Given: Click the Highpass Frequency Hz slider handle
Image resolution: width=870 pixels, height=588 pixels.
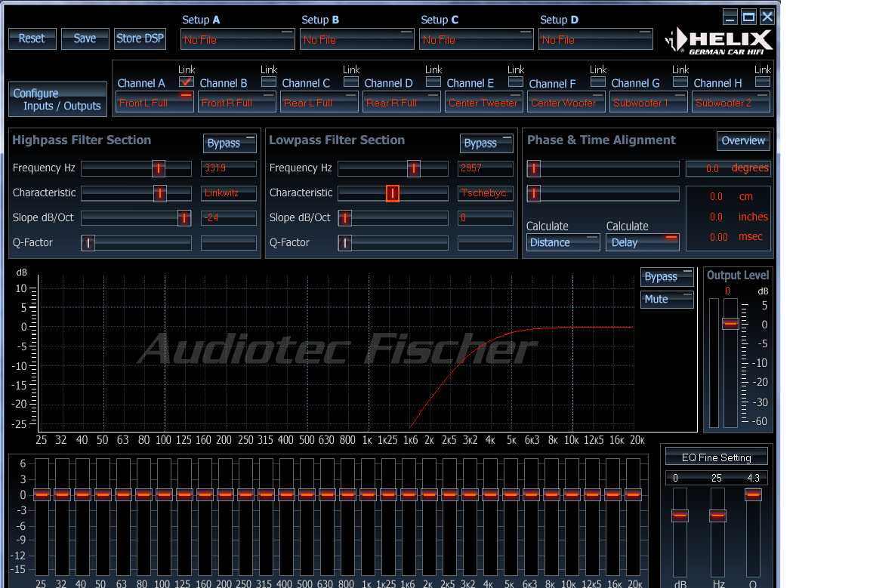Looking at the screenshot, I should (x=159, y=168).
